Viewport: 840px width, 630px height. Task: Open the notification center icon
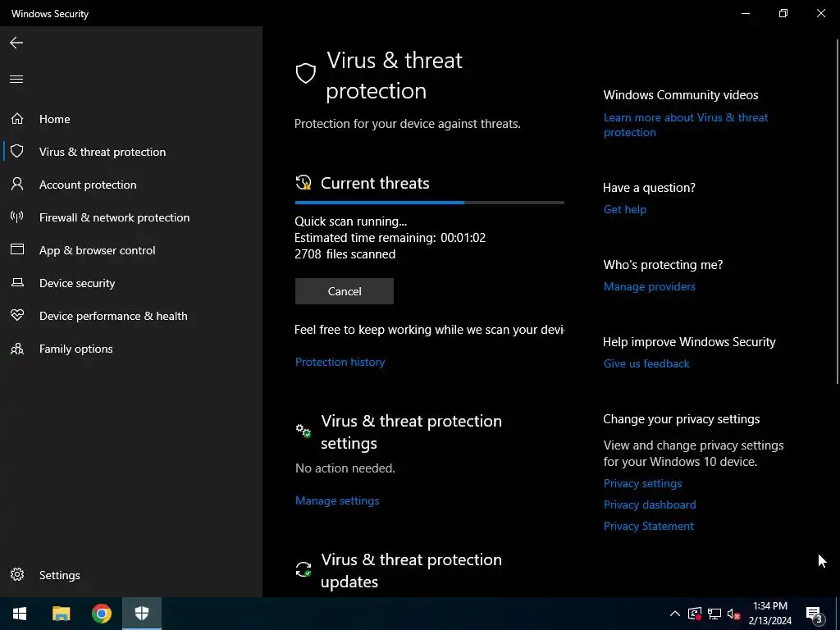[815, 614]
